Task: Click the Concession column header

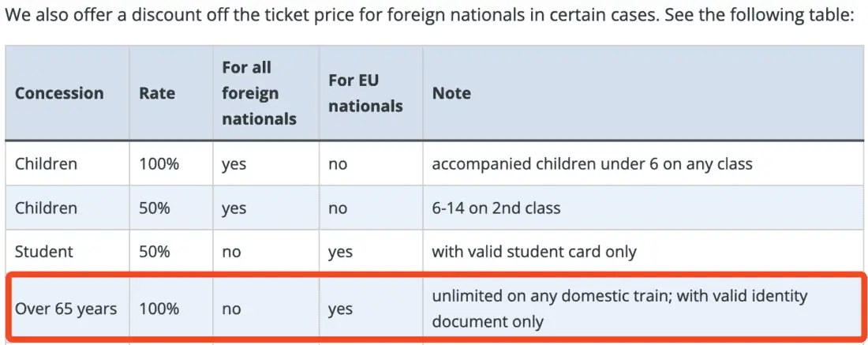Action: (59, 93)
